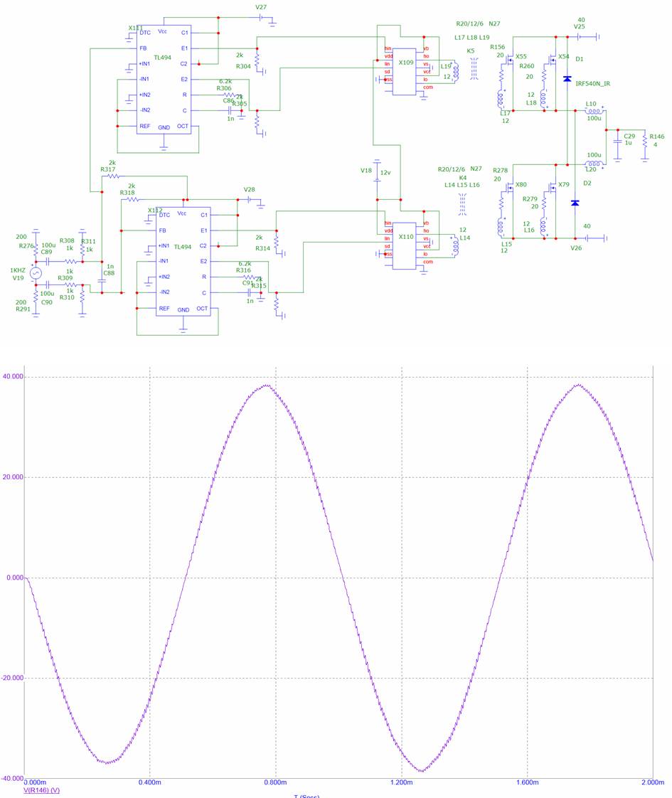Click the V26 supply battery symbol

(587, 238)
